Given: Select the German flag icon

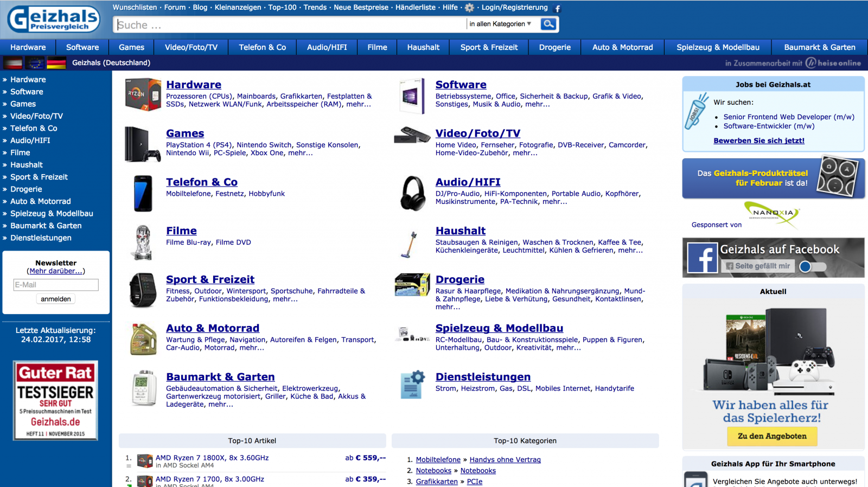Looking at the screenshot, I should (x=56, y=63).
